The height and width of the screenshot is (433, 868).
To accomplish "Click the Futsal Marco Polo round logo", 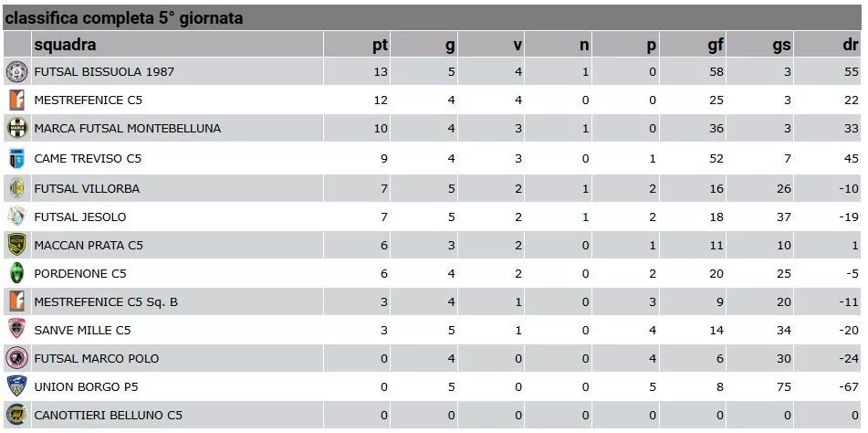I will (x=16, y=358).
